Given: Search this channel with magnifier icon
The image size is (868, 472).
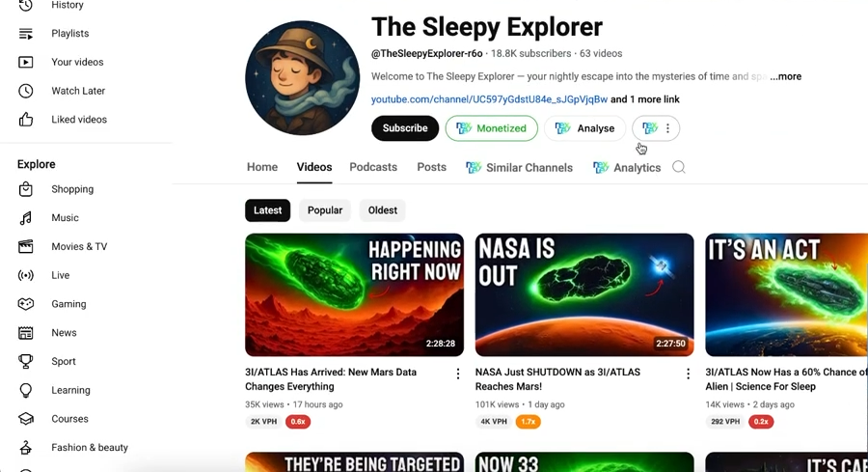Looking at the screenshot, I should point(679,167).
